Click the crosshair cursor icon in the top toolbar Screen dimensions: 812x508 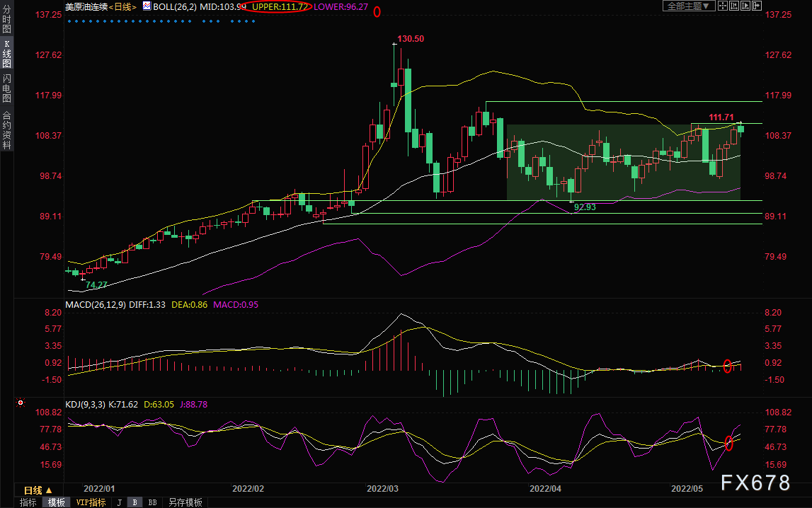point(723,6)
